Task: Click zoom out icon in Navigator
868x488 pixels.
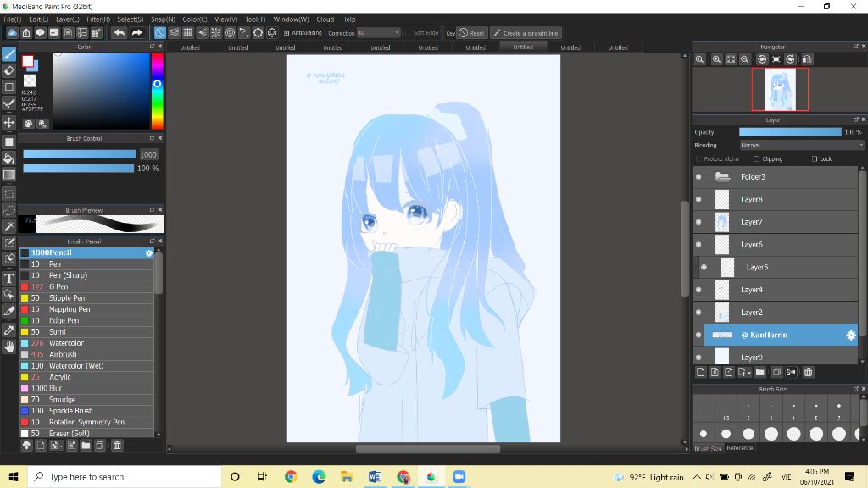Action: click(x=745, y=59)
